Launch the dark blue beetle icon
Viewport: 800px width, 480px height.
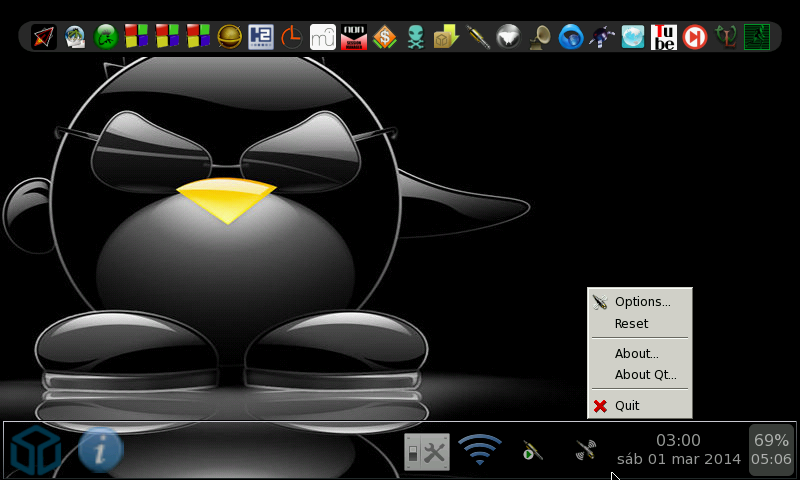(x=602, y=37)
